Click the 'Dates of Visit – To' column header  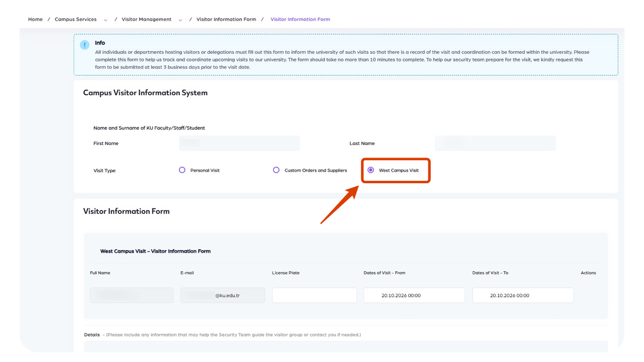tap(490, 273)
